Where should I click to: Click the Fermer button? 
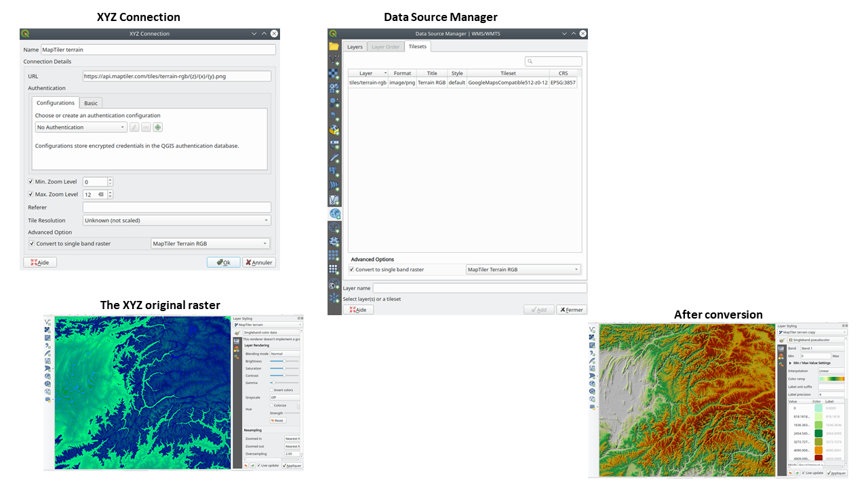(571, 310)
